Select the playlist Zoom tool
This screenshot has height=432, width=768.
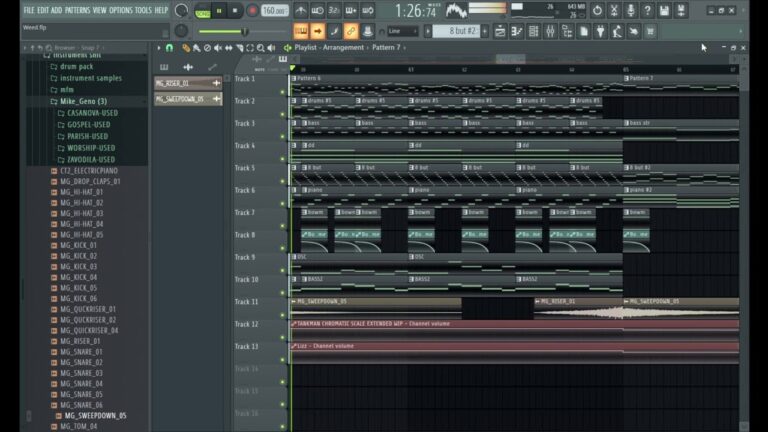pyautogui.click(x=261, y=48)
